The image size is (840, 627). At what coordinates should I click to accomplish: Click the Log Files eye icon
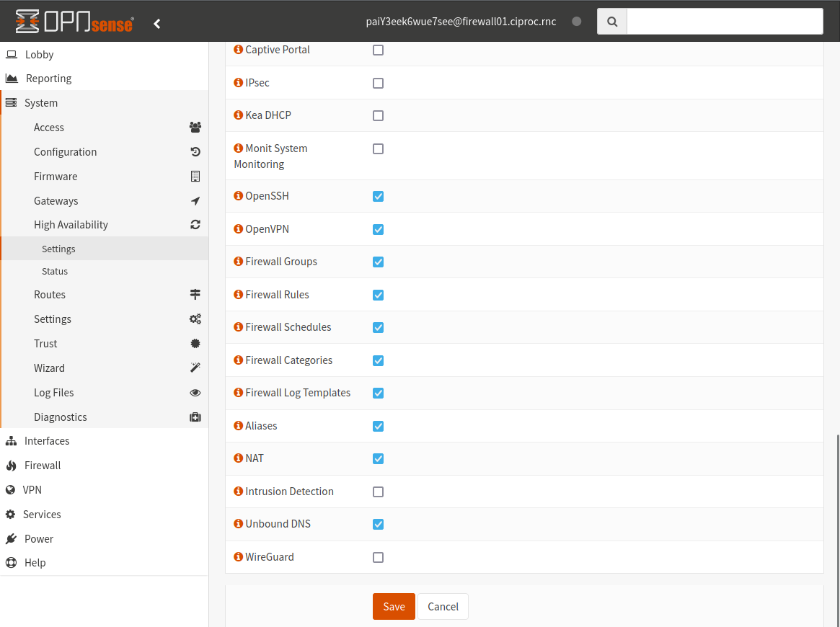click(195, 392)
